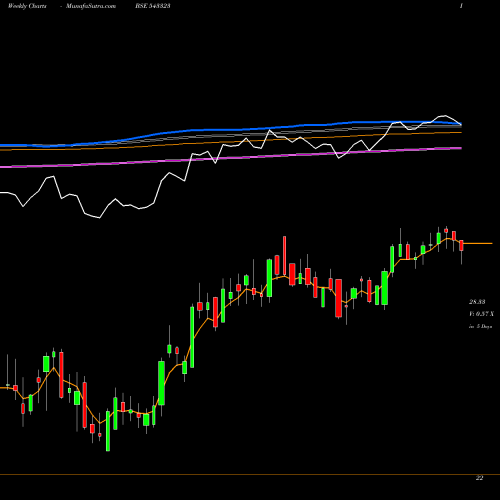Image resolution: width=500 pixels, height=500 pixels.
Task: Click the BSE stock code label
Action: (153, 6)
